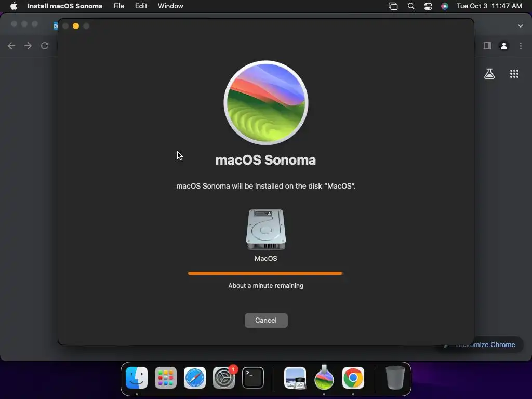Click the 'will be installed on the disk' message
Image resolution: width=532 pixels, height=399 pixels.
point(265,186)
